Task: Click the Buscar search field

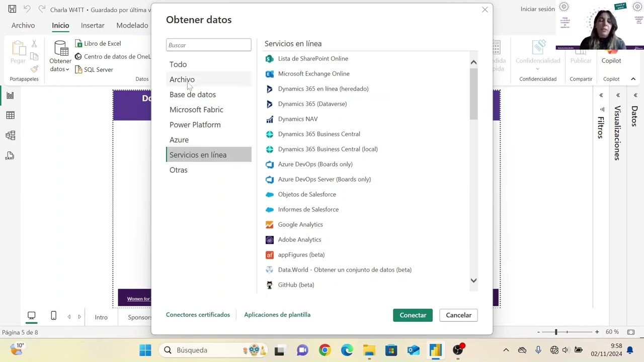Action: pyautogui.click(x=209, y=45)
